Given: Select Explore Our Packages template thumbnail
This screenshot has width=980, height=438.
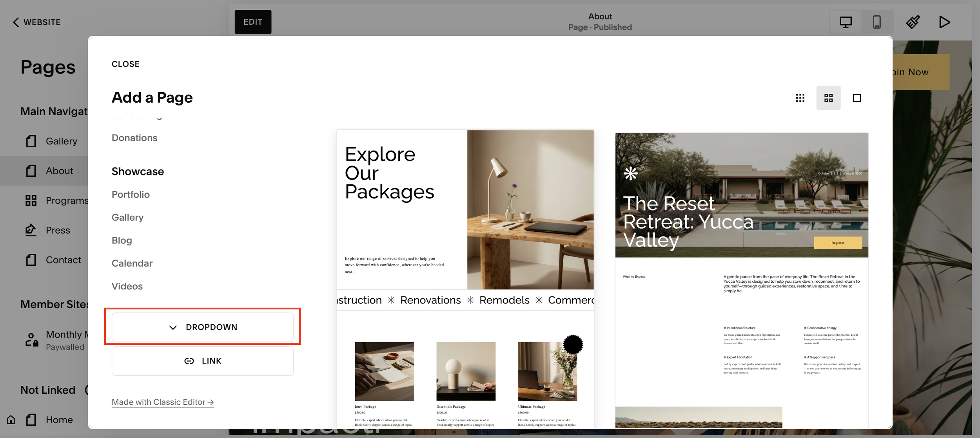Looking at the screenshot, I should pyautogui.click(x=465, y=279).
